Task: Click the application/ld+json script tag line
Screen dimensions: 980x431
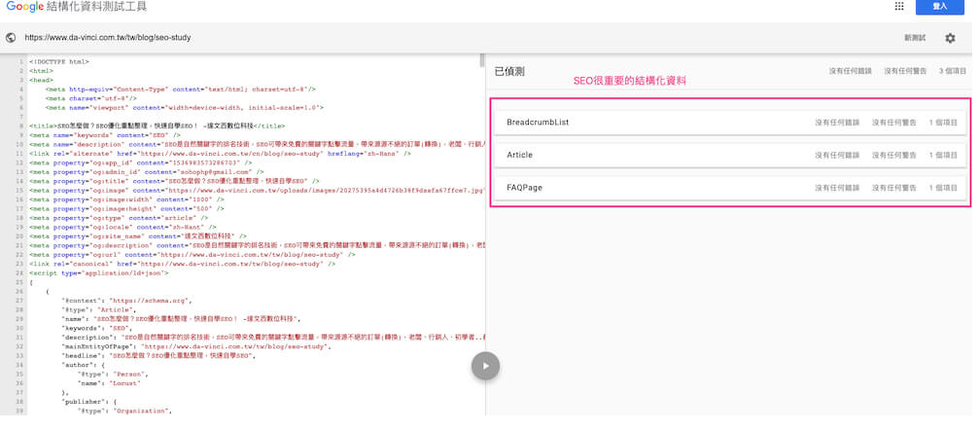Action: tap(97, 273)
